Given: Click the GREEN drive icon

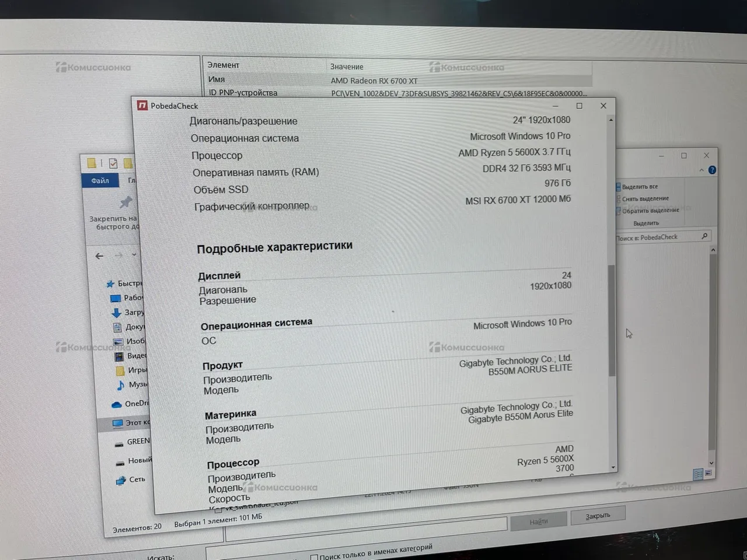Looking at the screenshot, I should [119, 443].
